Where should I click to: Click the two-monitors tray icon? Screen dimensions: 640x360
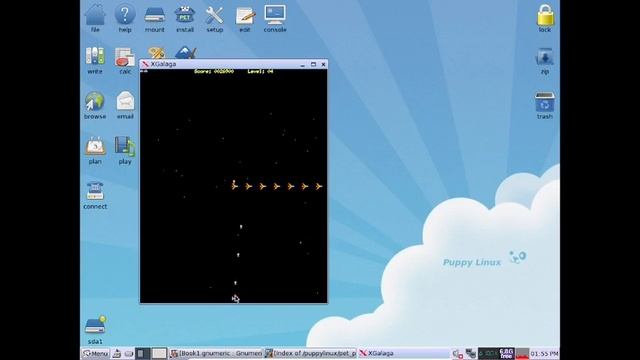coord(471,353)
